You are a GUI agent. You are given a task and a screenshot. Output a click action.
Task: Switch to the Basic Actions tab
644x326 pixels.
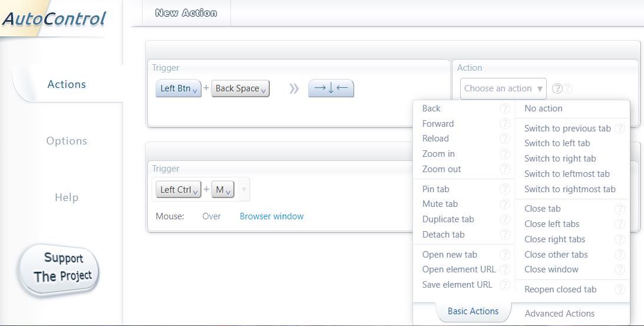(x=473, y=311)
